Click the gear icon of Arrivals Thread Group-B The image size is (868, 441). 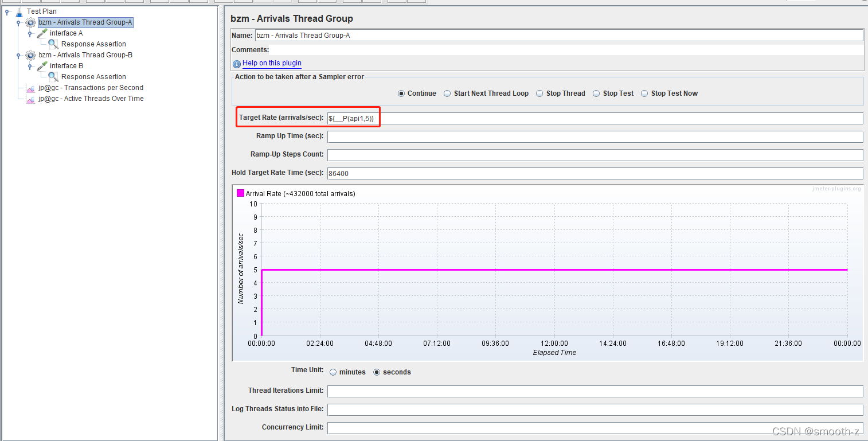[x=30, y=55]
